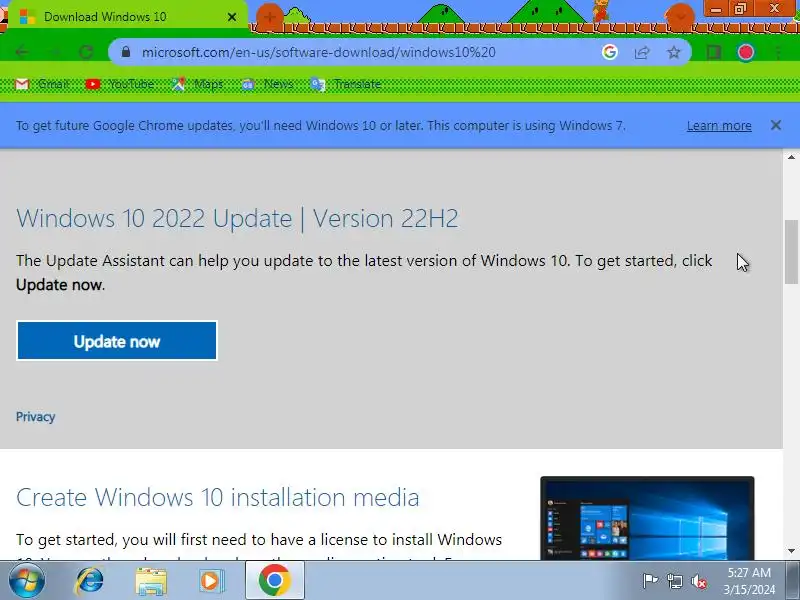Toggle the Chrome side panel

pos(713,52)
